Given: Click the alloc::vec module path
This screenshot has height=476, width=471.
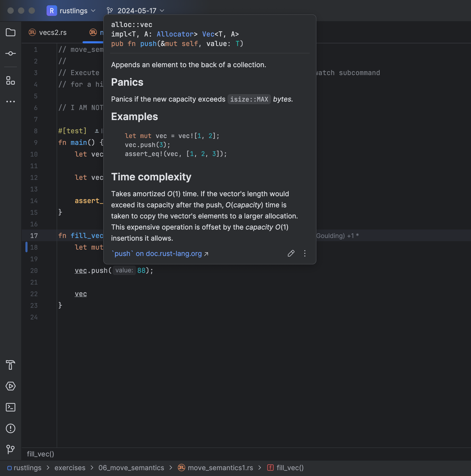Looking at the screenshot, I should [x=132, y=25].
